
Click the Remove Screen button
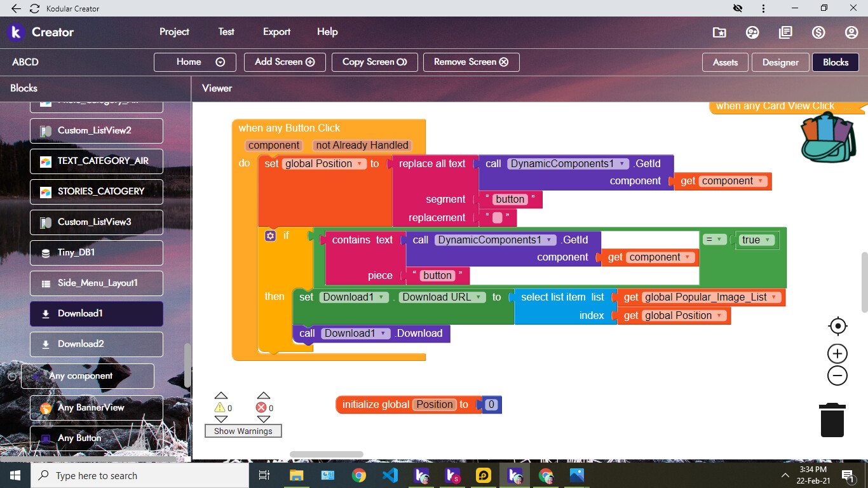(471, 62)
